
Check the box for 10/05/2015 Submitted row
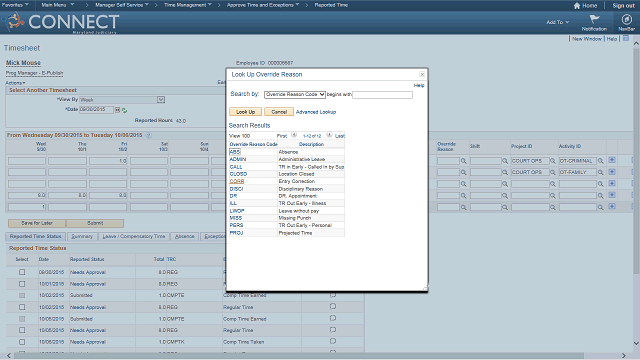tap(22, 319)
